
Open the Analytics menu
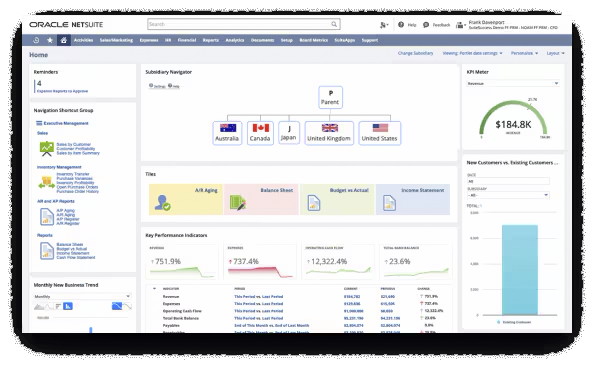235,40
